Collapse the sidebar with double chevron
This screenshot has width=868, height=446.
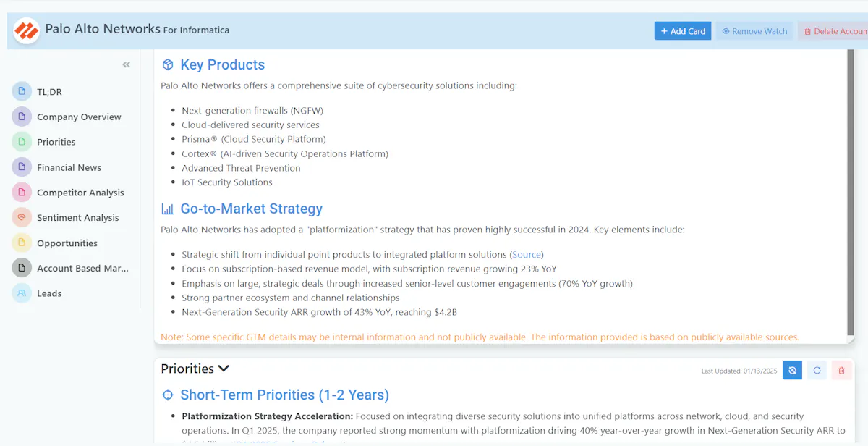tap(127, 65)
